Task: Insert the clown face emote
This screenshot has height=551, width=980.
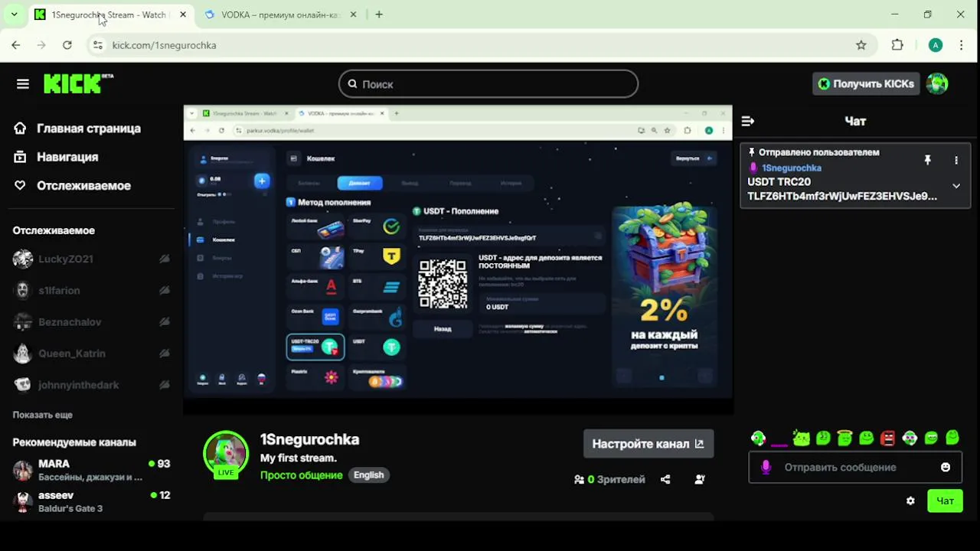Action: pos(910,438)
